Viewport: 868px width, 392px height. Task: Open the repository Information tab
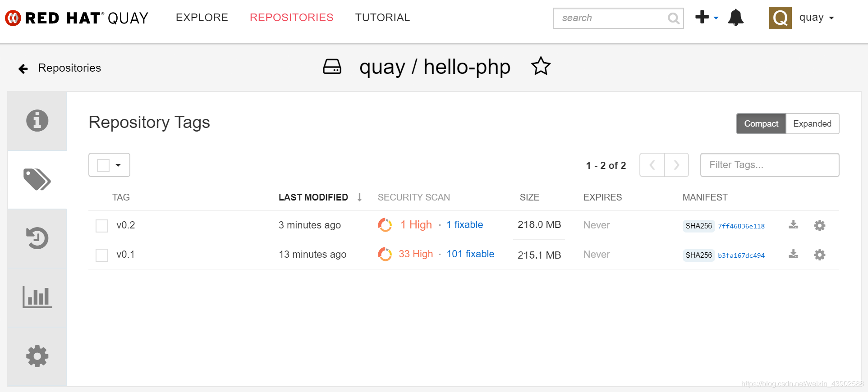[x=37, y=121]
